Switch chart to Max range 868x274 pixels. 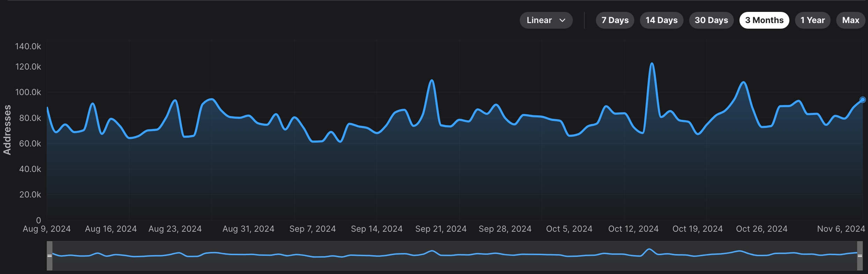click(851, 20)
